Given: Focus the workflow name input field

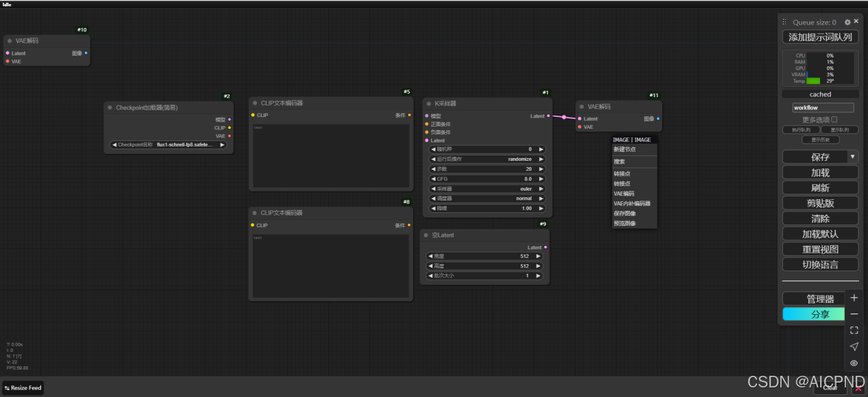Looking at the screenshot, I should [x=823, y=107].
